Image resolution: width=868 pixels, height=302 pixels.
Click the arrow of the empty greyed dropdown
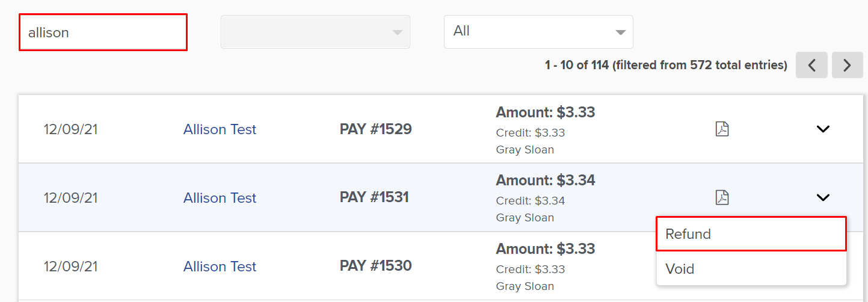tap(397, 32)
